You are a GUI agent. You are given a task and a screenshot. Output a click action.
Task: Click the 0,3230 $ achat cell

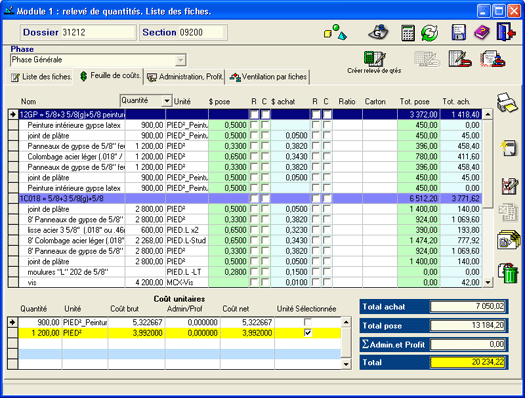290,230
